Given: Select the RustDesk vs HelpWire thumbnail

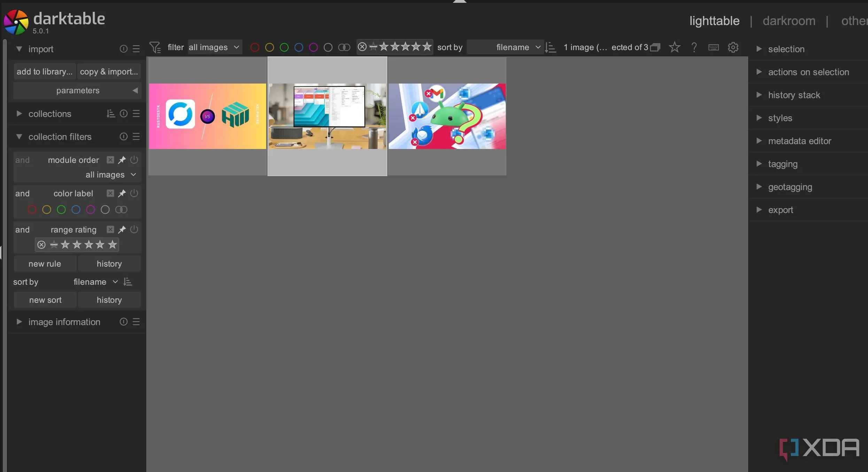Looking at the screenshot, I should tap(208, 116).
